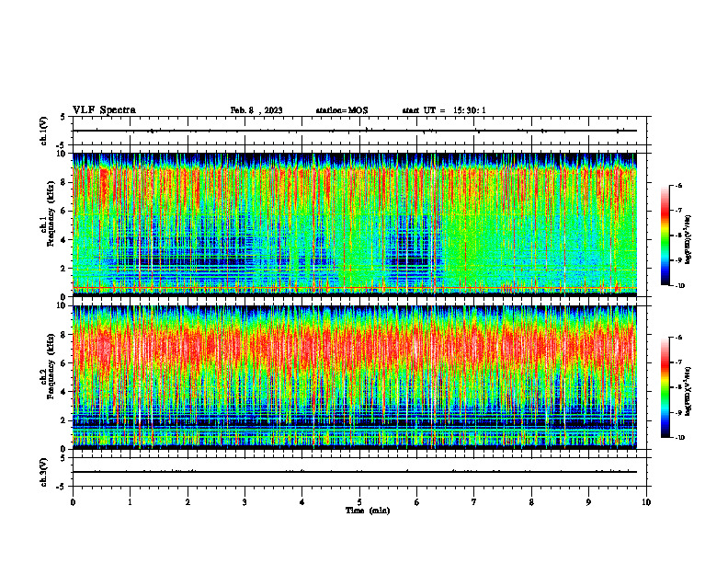Click time axis tick label "3"
728x563 pixels.
pyautogui.click(x=245, y=502)
